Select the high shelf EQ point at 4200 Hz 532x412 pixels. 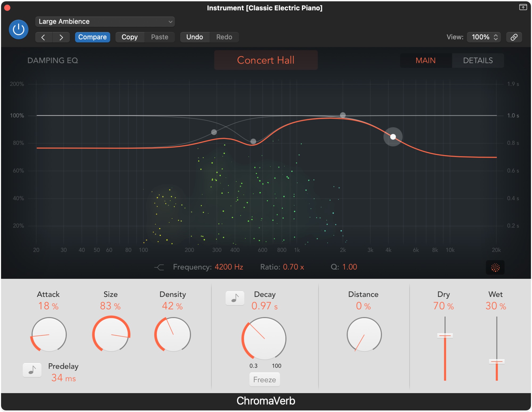click(393, 137)
